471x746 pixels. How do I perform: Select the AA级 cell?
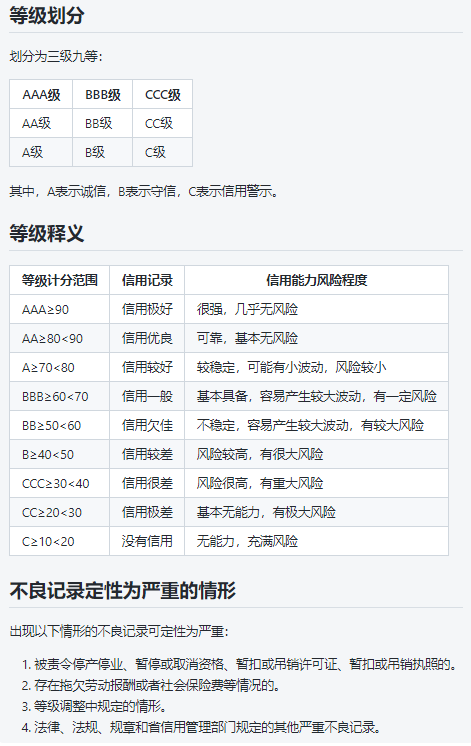click(41, 124)
